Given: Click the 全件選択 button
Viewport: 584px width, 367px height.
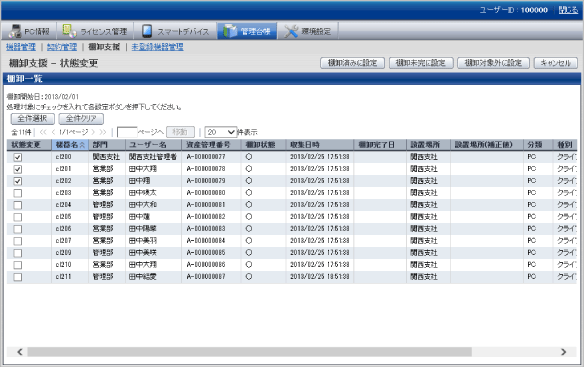Looking at the screenshot, I should (32, 118).
